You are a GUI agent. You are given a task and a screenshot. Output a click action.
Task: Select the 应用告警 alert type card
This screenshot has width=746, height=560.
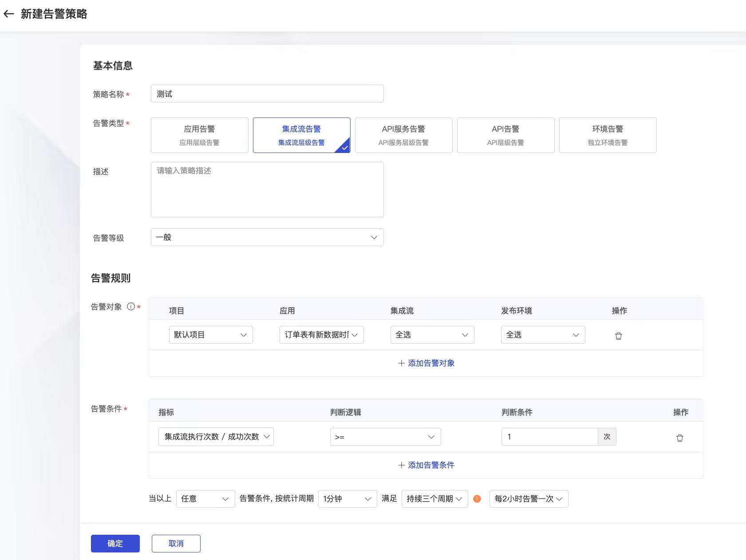(x=199, y=135)
